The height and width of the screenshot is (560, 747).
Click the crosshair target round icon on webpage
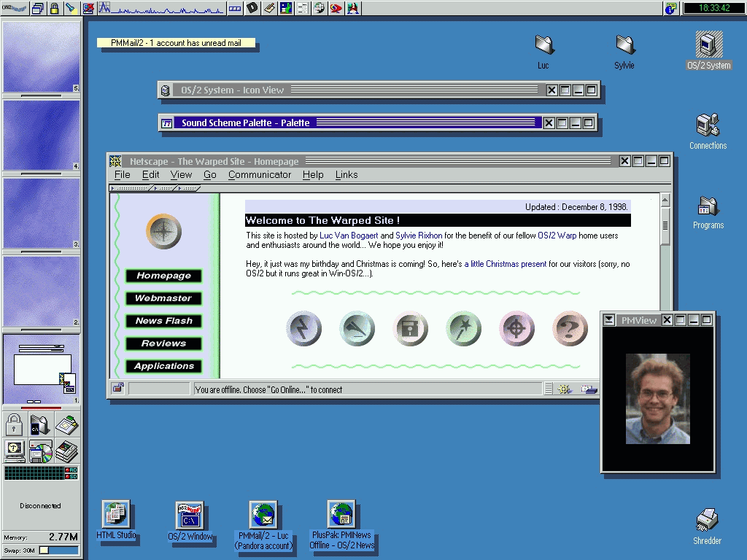pyautogui.click(x=517, y=329)
